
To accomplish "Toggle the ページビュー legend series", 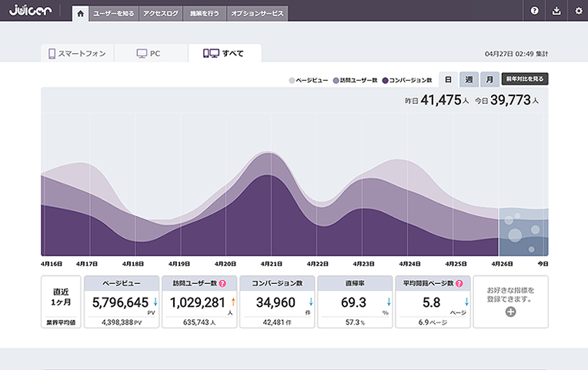I will click(309, 80).
